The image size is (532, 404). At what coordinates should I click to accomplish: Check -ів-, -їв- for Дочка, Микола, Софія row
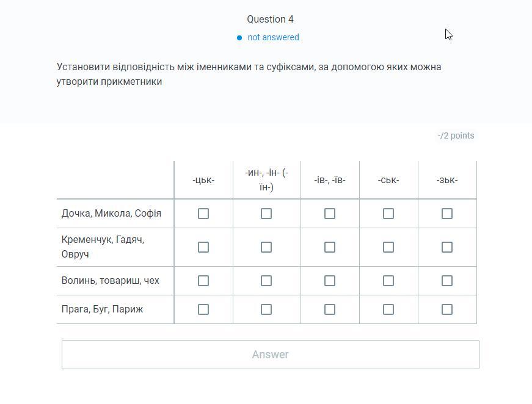coord(330,214)
